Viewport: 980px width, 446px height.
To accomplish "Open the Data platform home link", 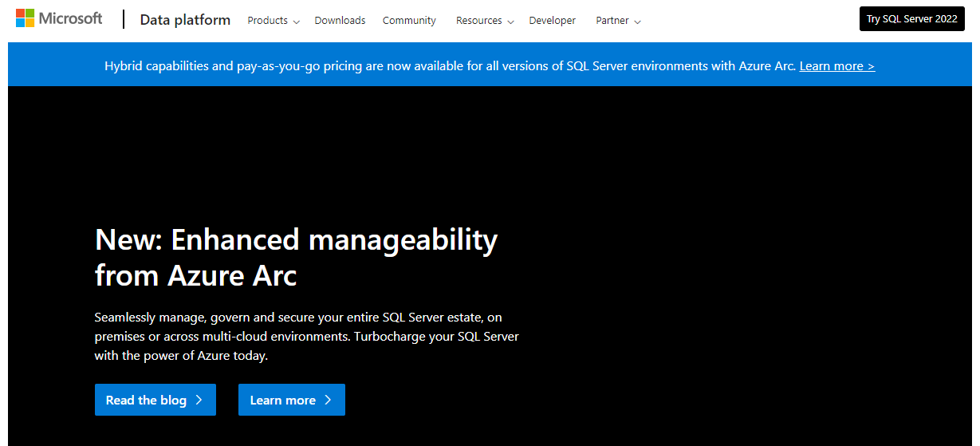I will [185, 20].
